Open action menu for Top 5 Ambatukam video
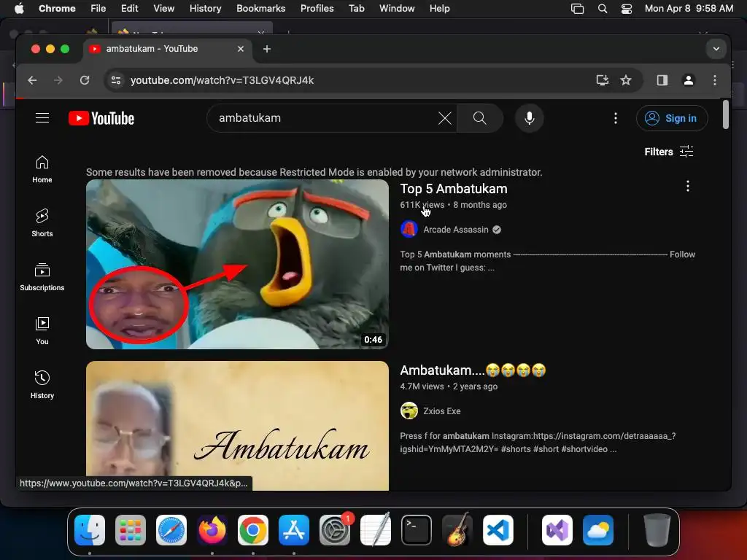 (x=687, y=186)
